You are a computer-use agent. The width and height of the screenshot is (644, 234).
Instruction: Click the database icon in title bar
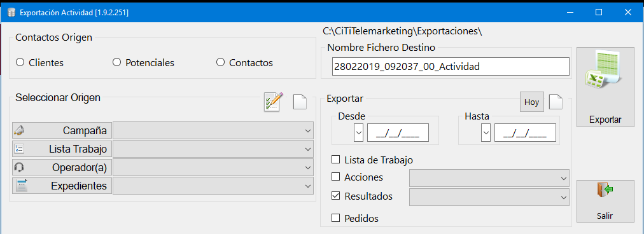click(x=11, y=13)
